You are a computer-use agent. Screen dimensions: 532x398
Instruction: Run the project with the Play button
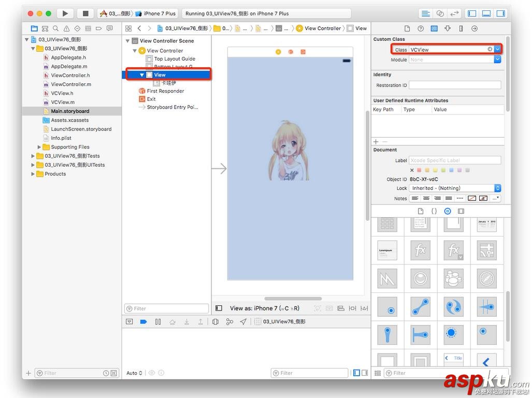[x=65, y=13]
